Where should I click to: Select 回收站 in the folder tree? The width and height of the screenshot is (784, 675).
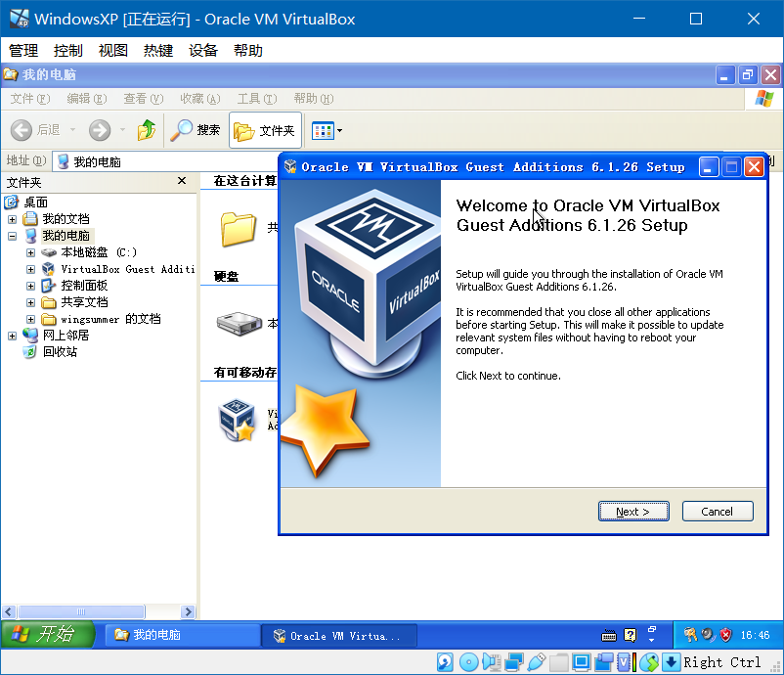(60, 352)
